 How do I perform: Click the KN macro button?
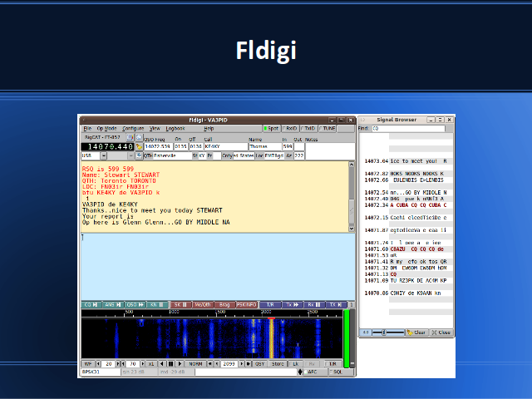157,305
